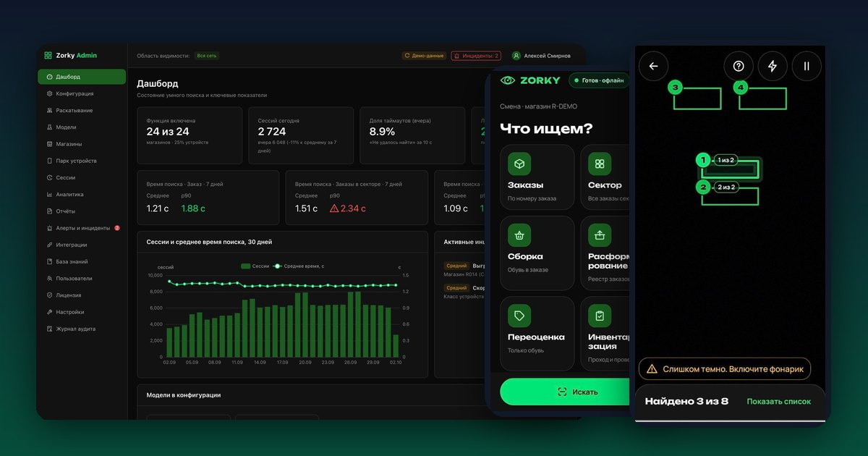Open the Сессий сегодня 2 724 card
868x456 pixels.
tap(301, 135)
